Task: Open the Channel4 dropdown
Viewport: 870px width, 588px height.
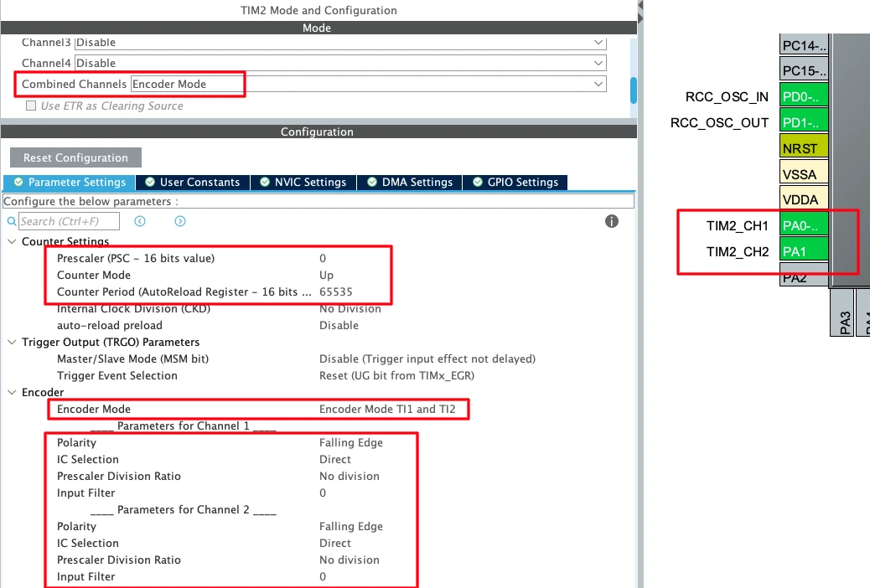Action: (340, 63)
